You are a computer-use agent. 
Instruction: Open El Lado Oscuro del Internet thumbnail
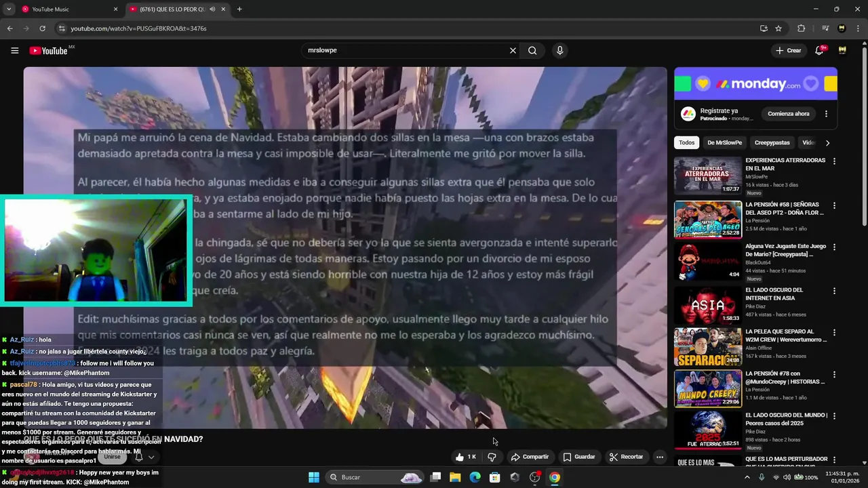click(x=707, y=304)
